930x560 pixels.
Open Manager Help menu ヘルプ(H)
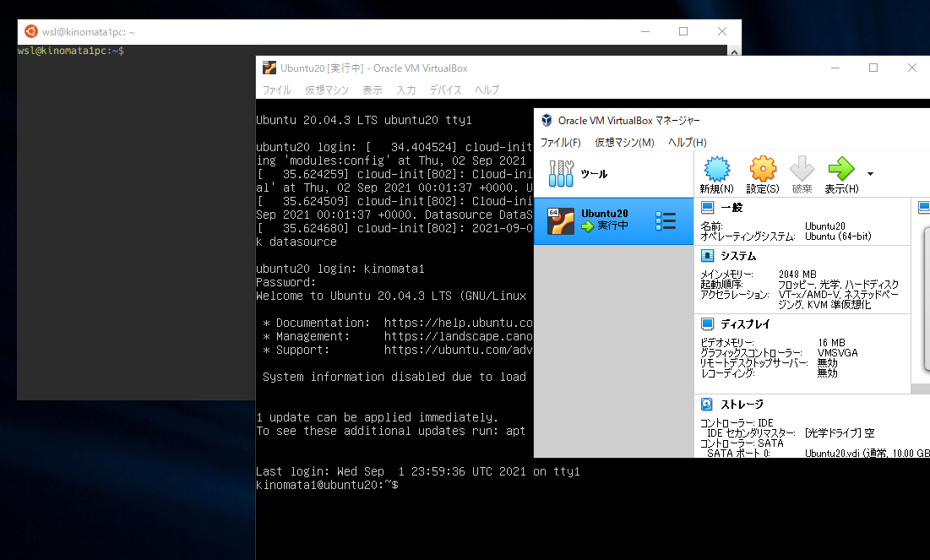point(688,143)
